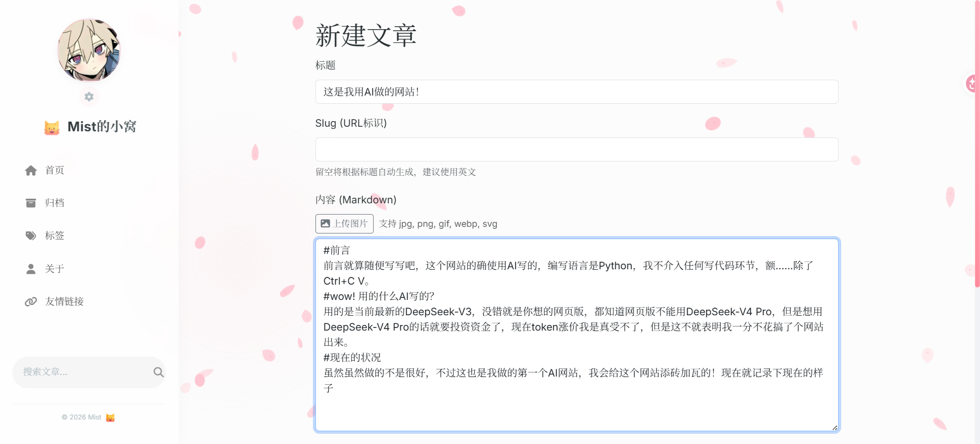Click the chain link icon beside 友情链接

[x=31, y=301]
